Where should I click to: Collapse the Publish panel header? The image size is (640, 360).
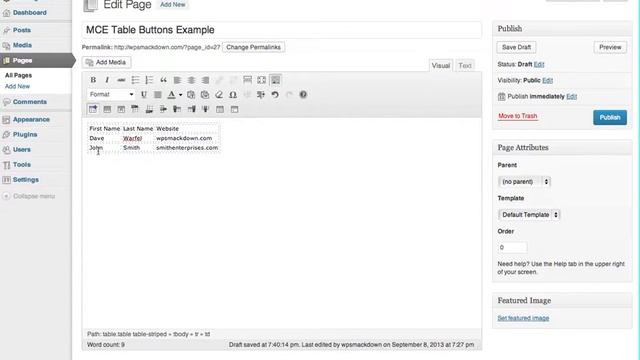[x=562, y=29]
